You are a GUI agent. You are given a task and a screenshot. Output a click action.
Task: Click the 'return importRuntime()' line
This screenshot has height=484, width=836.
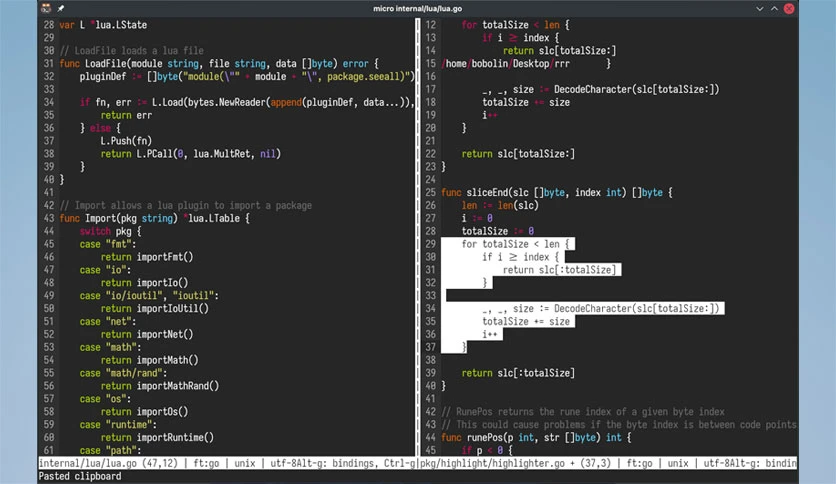[x=157, y=438]
